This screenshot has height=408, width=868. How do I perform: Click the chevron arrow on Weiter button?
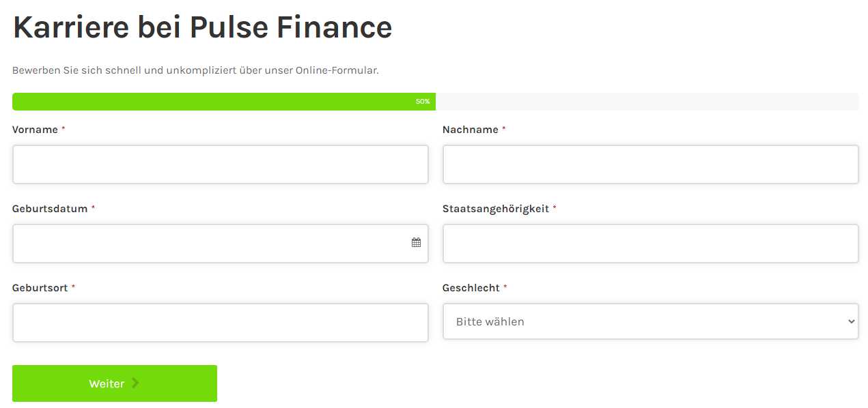point(135,383)
